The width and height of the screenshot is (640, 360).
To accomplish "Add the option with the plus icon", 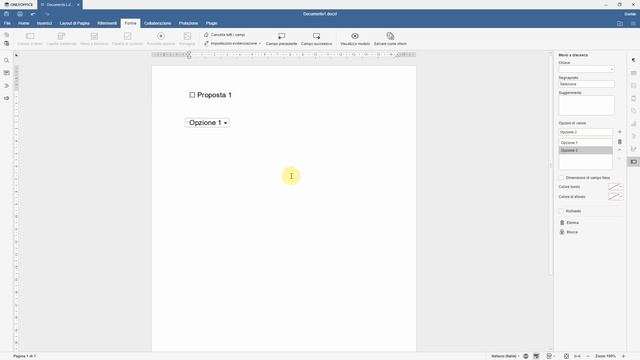I will tap(620, 132).
